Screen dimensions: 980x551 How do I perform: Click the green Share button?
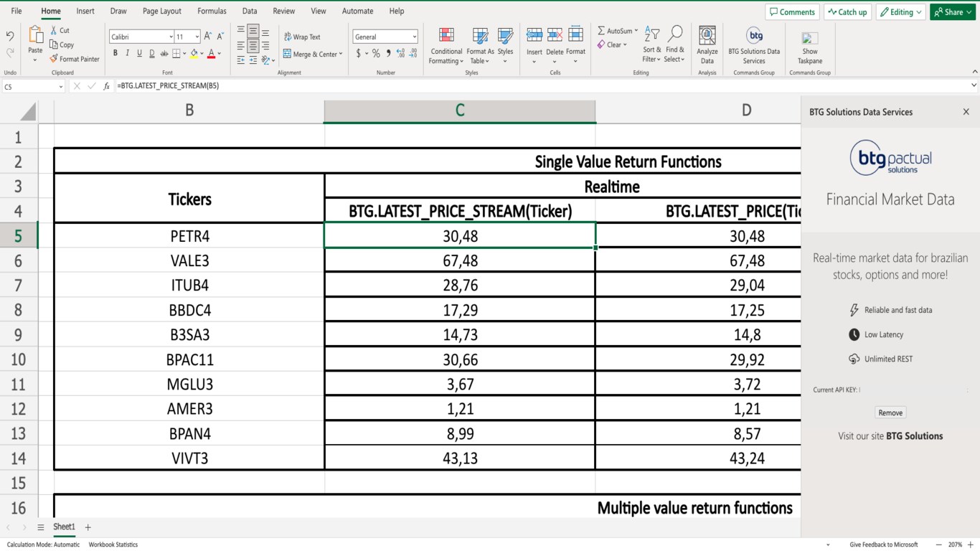(x=953, y=12)
